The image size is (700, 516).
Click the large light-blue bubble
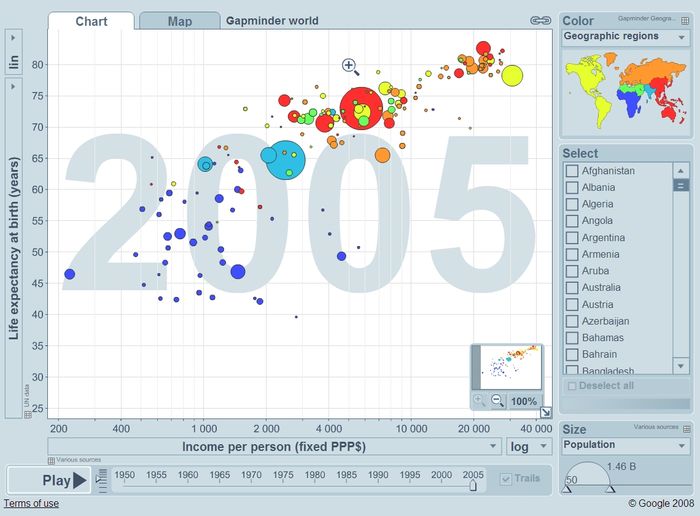coord(285,160)
